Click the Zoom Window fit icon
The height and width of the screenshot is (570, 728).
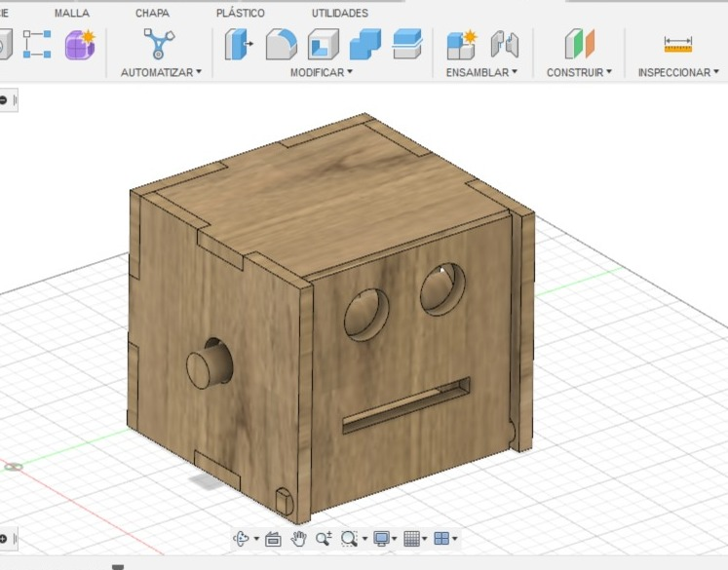(x=349, y=539)
